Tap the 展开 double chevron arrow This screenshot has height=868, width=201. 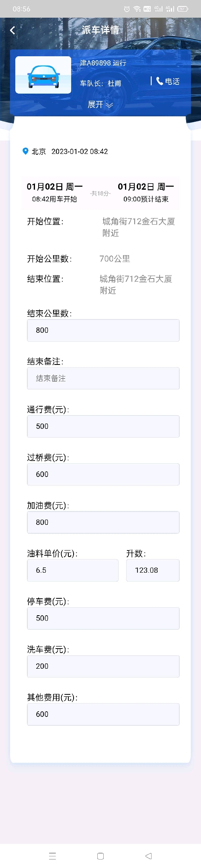109,105
